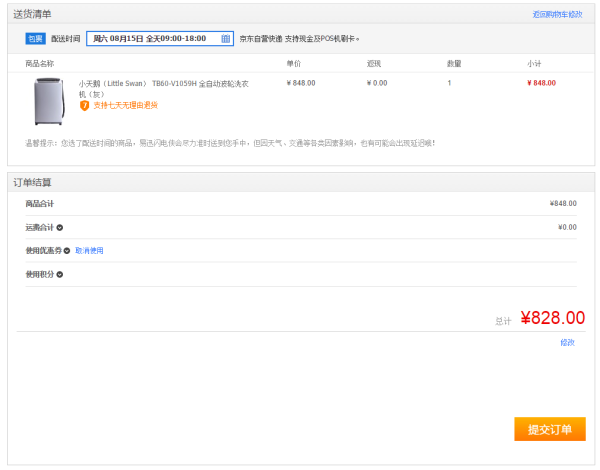Click the 京东自营快递 delivery note text
The image size is (600, 470).
point(300,39)
